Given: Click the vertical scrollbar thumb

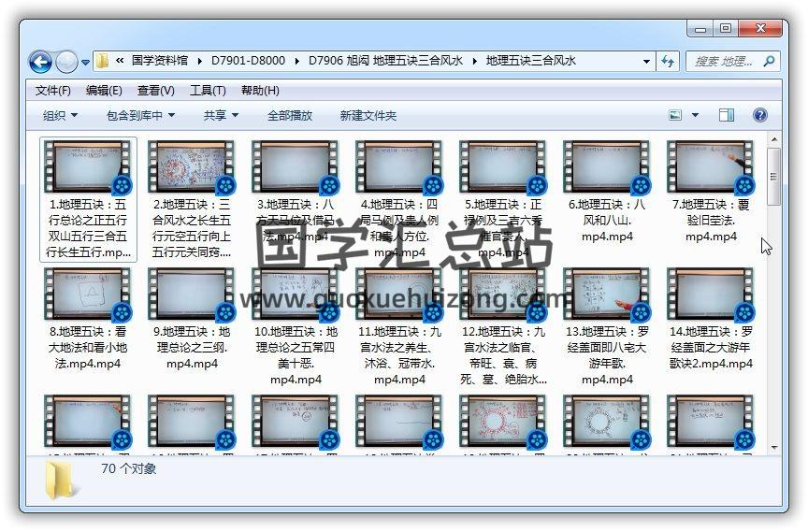Looking at the screenshot, I should click(x=774, y=177).
